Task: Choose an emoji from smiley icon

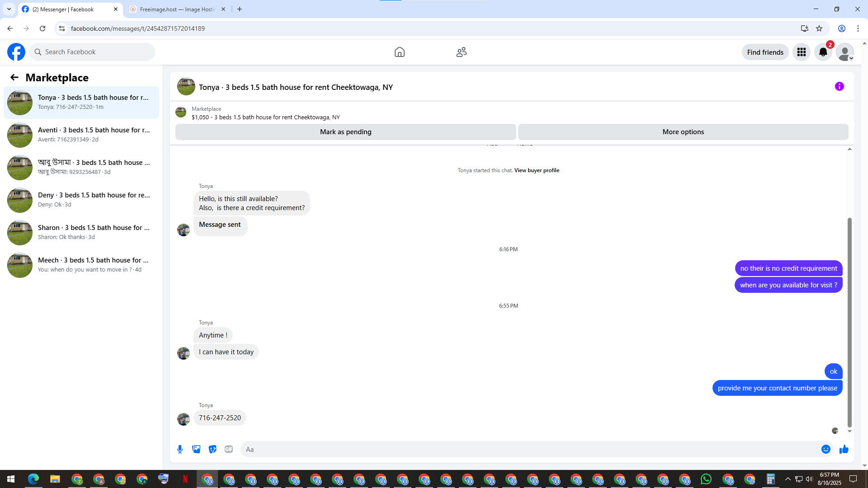Action: coord(826,449)
